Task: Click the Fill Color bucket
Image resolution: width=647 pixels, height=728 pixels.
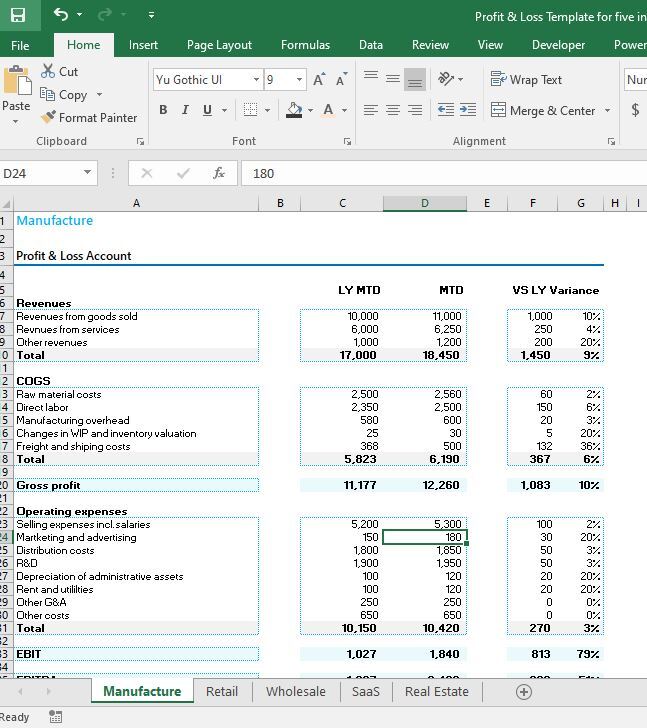Action: 294,110
